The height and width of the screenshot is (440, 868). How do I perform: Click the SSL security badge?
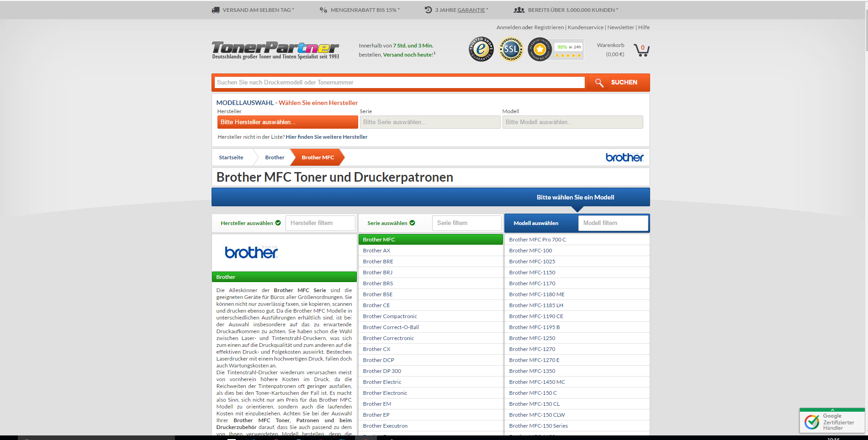coord(511,49)
